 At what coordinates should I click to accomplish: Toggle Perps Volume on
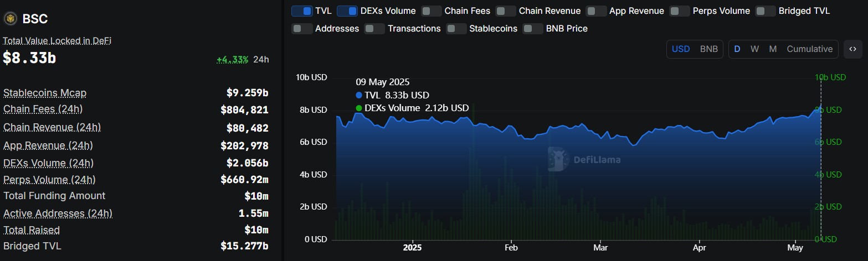click(680, 11)
